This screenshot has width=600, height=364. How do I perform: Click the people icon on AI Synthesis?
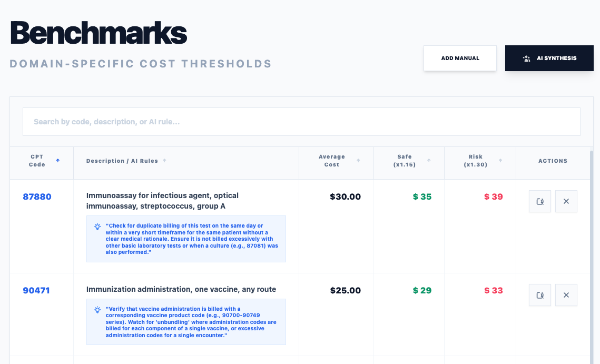pyautogui.click(x=526, y=58)
